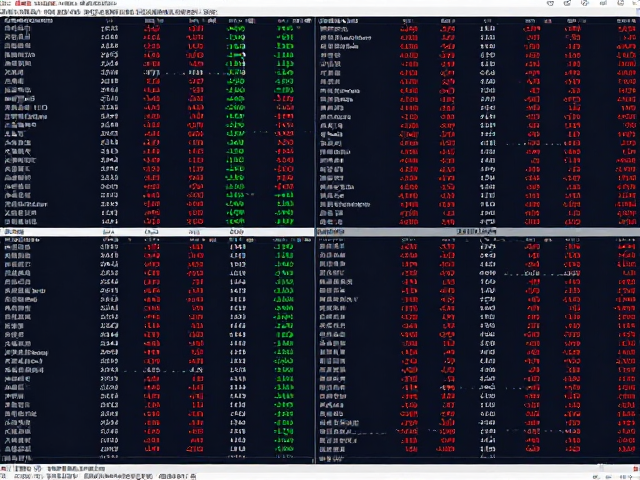Screen dimensions: 640x480
Task: Click the red icon in the bottom status bar
Action: click(636, 469)
